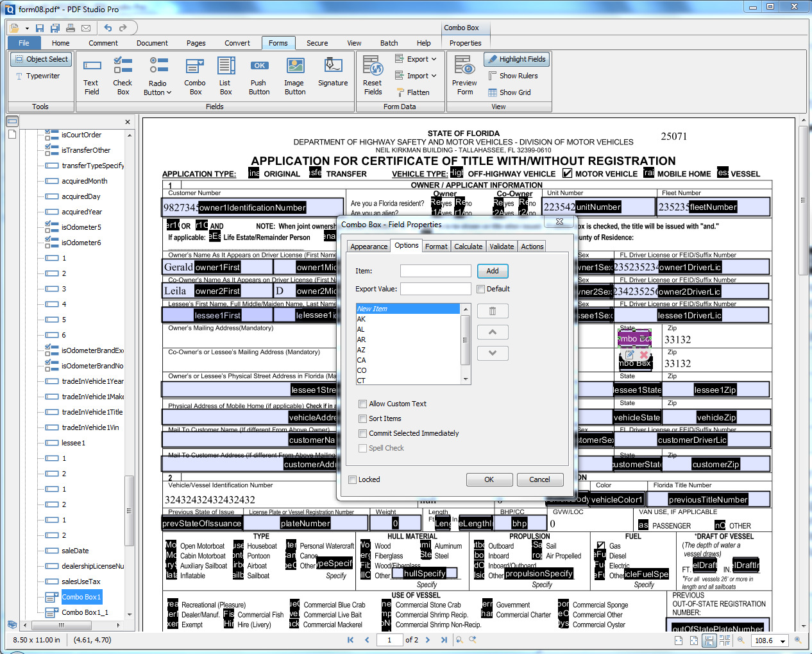
Task: Open the Comment ribbon tab
Action: (x=103, y=43)
